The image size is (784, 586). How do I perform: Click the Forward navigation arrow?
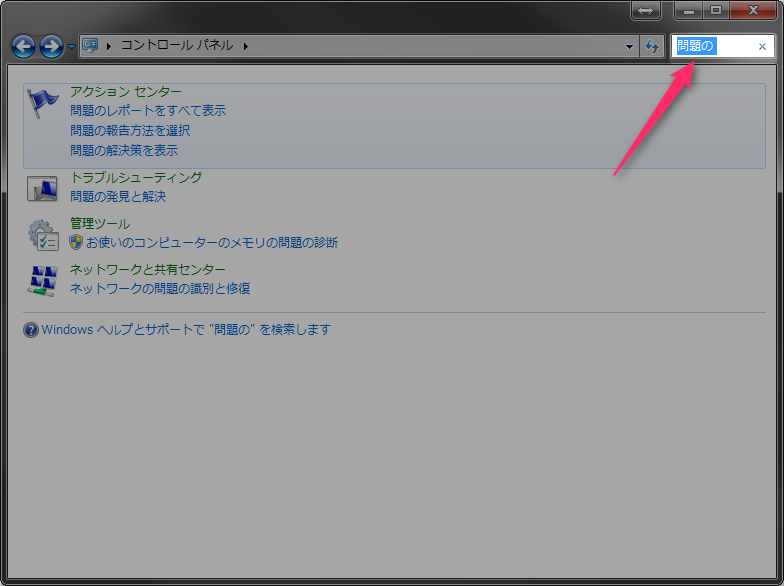(x=52, y=46)
